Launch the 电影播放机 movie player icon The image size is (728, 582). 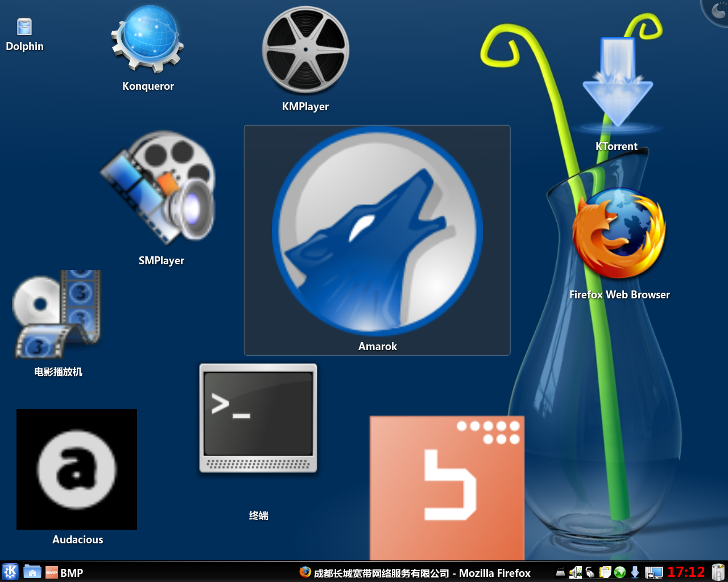click(57, 314)
